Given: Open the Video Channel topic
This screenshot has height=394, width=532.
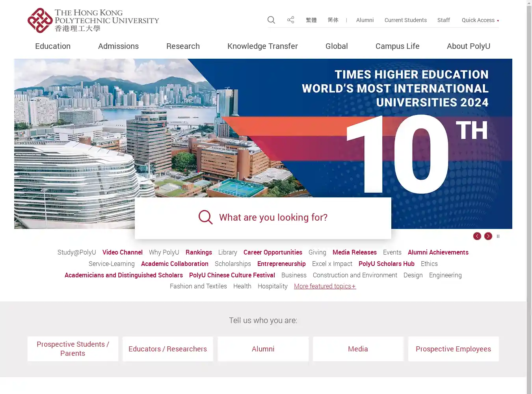Looking at the screenshot, I should [123, 252].
